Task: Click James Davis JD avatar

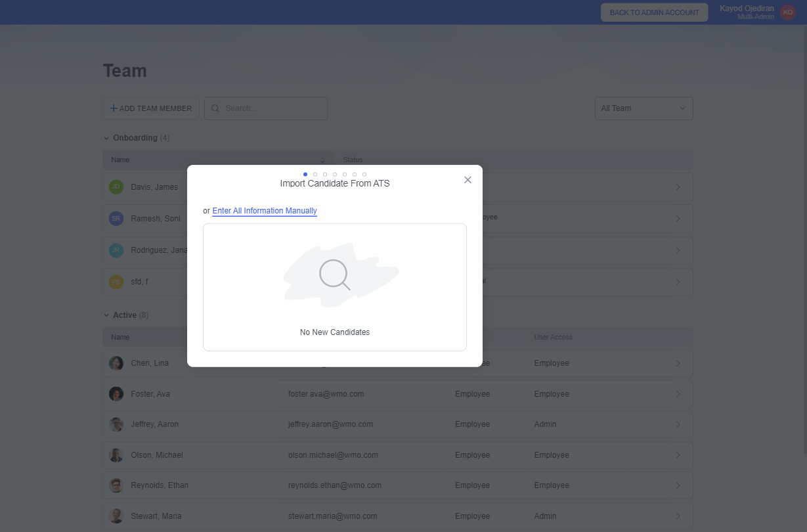Action: coord(116,187)
